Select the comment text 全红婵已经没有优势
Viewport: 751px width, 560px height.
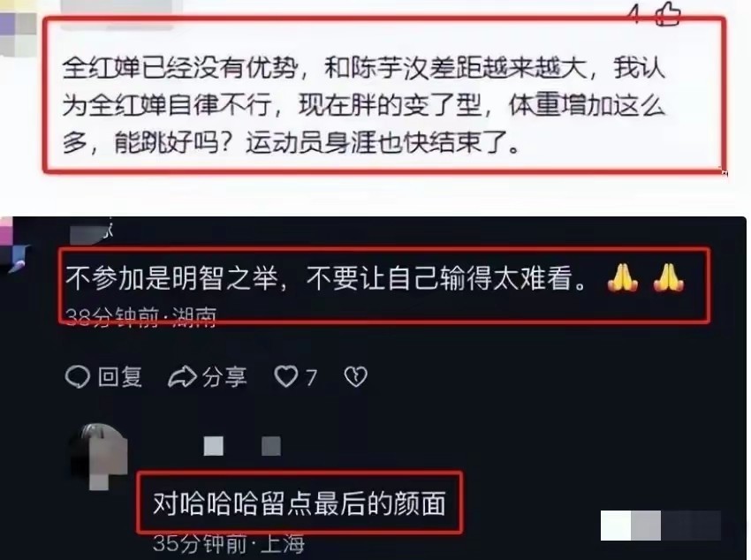[x=179, y=68]
